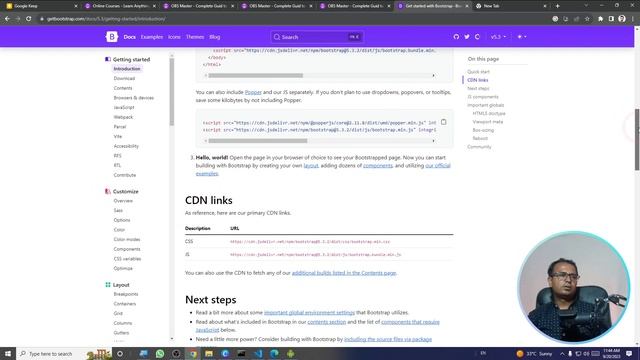The height and width of the screenshot is (360, 640).
Task: Click the Popper code block horizontal scrollbar
Action: click(x=258, y=141)
